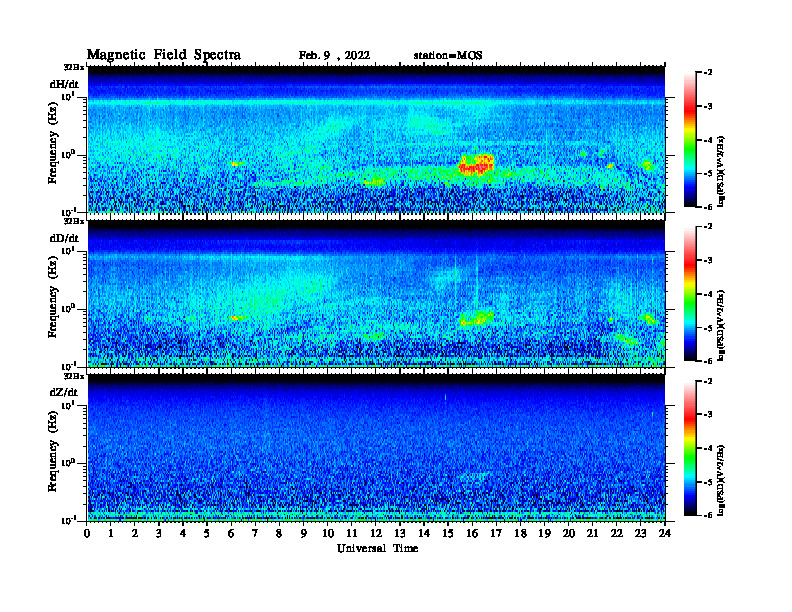Click hour tick label "0" on time axis
This screenshot has height=612, width=792.
[x=87, y=534]
